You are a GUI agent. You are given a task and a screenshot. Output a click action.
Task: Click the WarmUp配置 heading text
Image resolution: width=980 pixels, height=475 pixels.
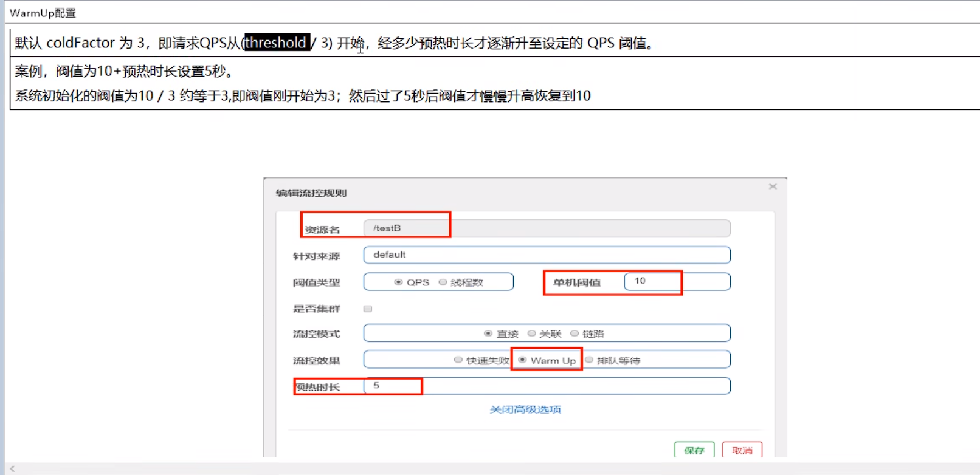coord(43,13)
